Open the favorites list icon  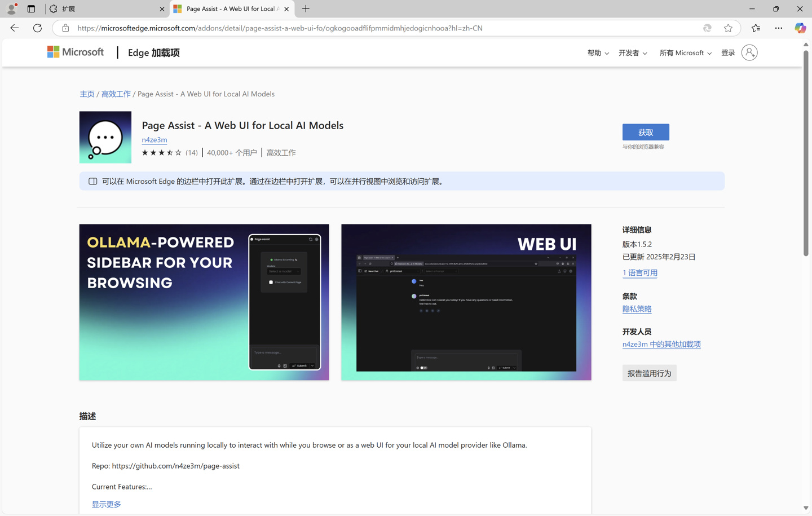[x=756, y=28]
